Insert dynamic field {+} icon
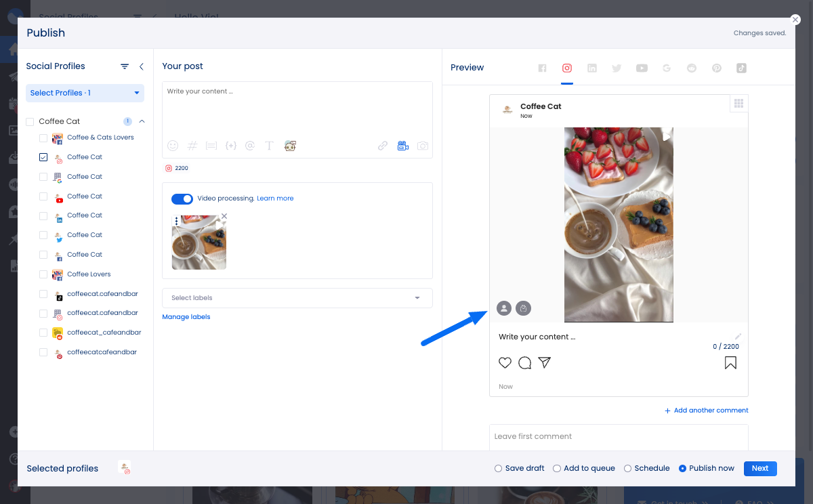This screenshot has height=504, width=813. click(230, 146)
